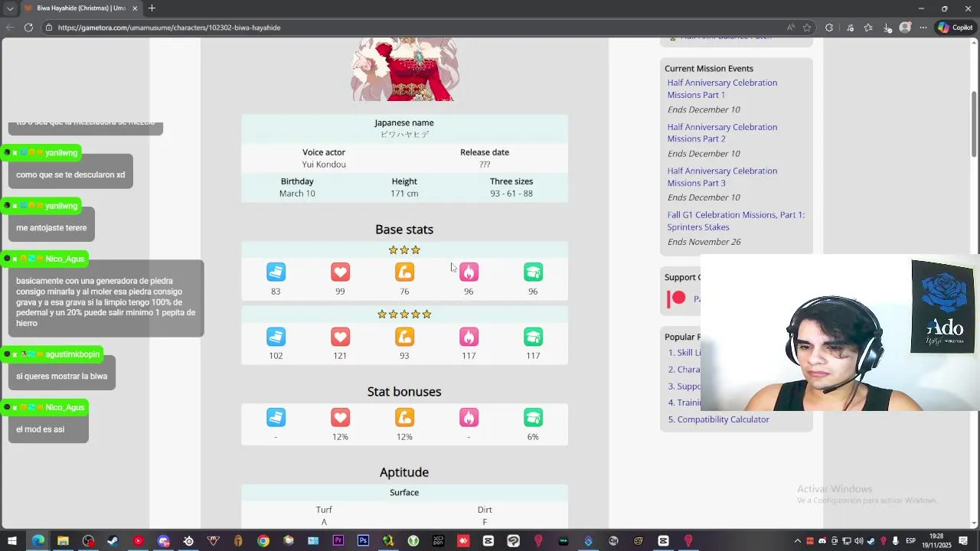Open the Windows Start menu
This screenshot has height=551, width=980.
[12, 541]
